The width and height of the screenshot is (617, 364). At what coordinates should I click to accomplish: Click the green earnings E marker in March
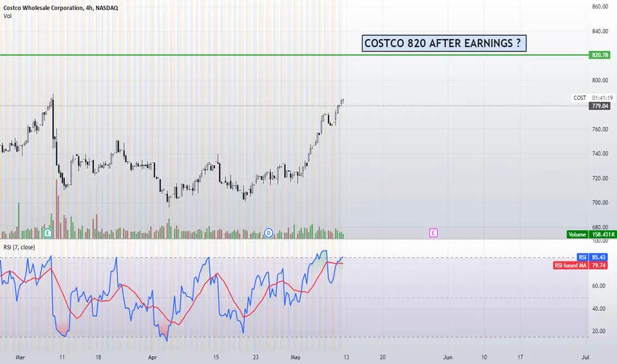click(48, 233)
